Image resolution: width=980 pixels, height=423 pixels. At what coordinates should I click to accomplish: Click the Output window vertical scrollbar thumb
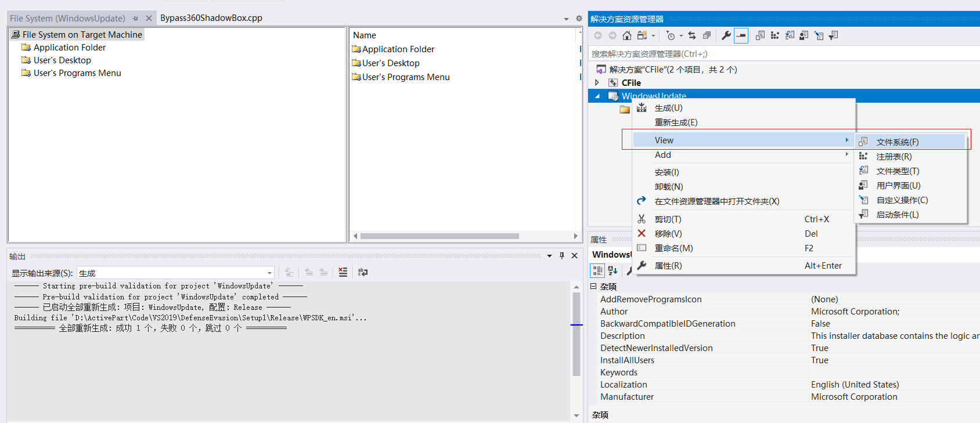point(577,334)
